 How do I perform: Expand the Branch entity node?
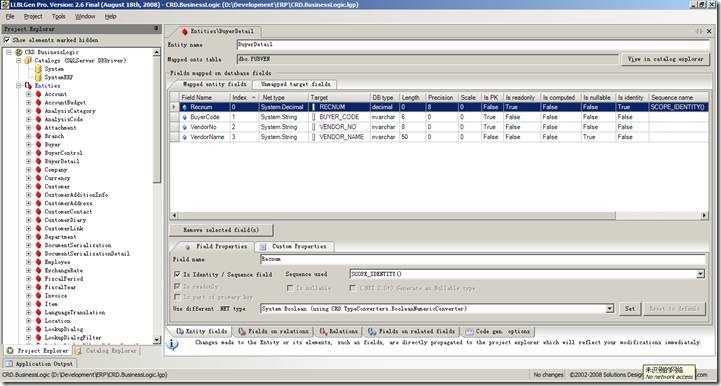point(29,136)
